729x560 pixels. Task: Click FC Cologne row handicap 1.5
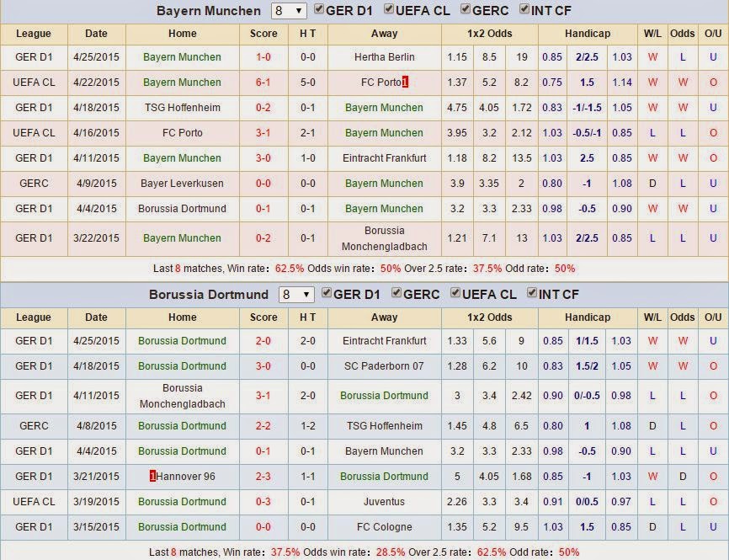pyautogui.click(x=587, y=527)
